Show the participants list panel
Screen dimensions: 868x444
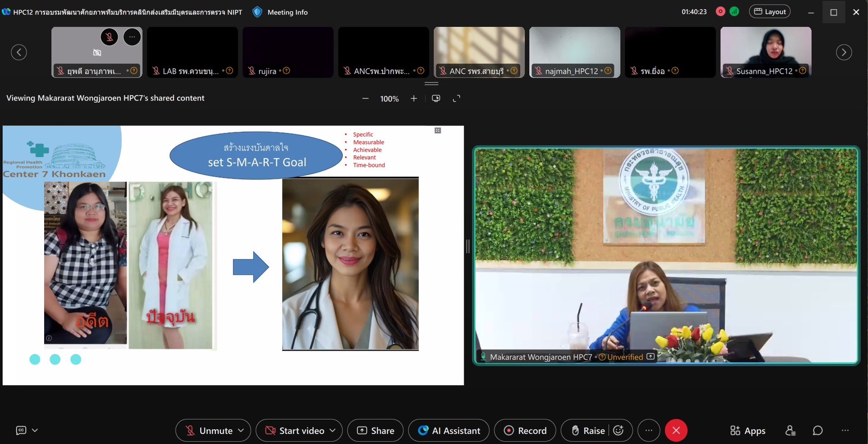click(790, 430)
